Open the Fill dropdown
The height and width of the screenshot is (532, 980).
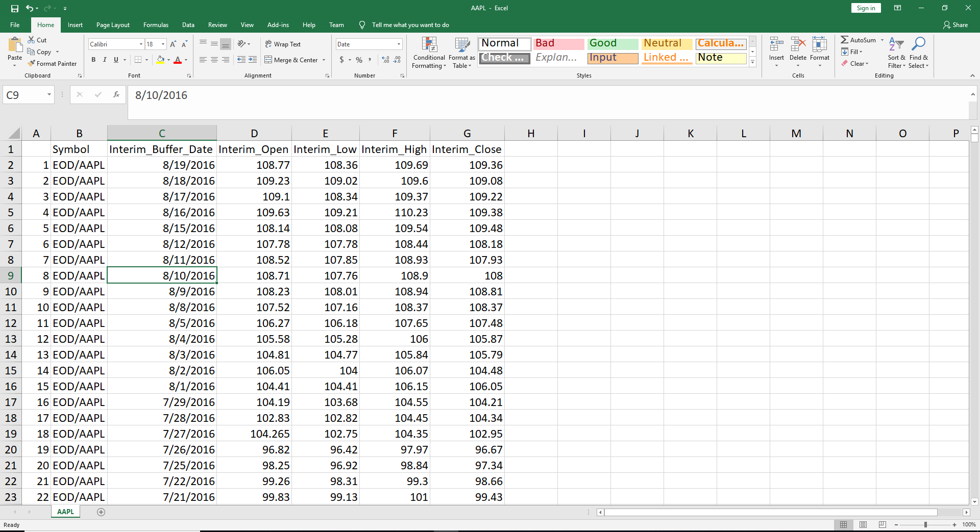click(852, 52)
